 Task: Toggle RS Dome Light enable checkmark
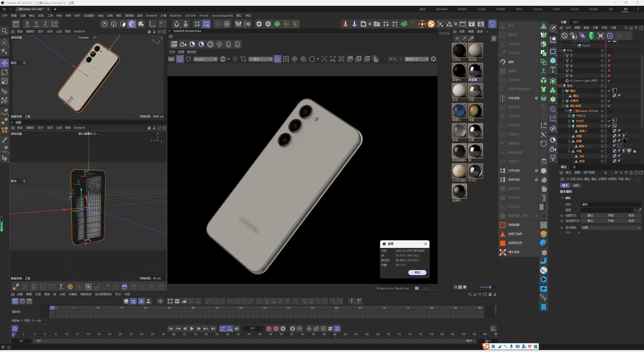pyautogui.click(x=609, y=81)
